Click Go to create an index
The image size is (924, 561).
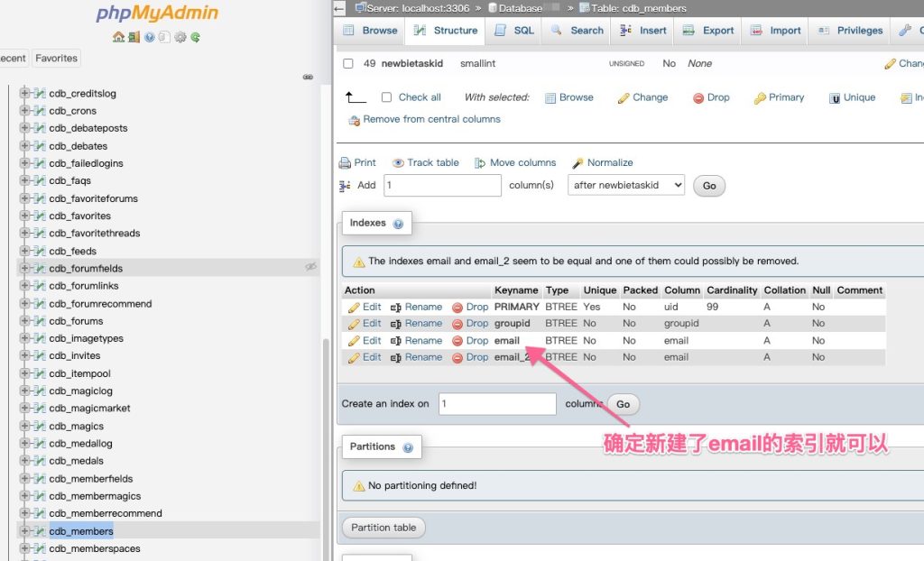pyautogui.click(x=623, y=404)
